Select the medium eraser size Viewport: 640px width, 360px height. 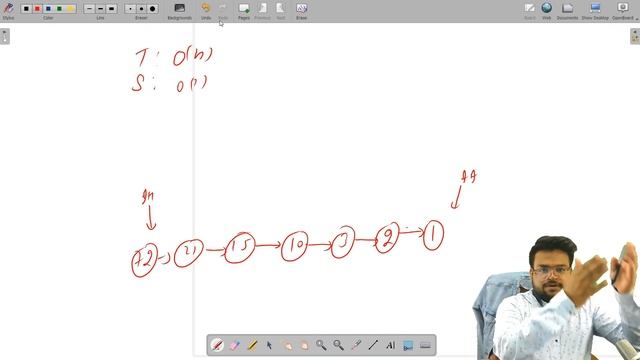pos(141,9)
